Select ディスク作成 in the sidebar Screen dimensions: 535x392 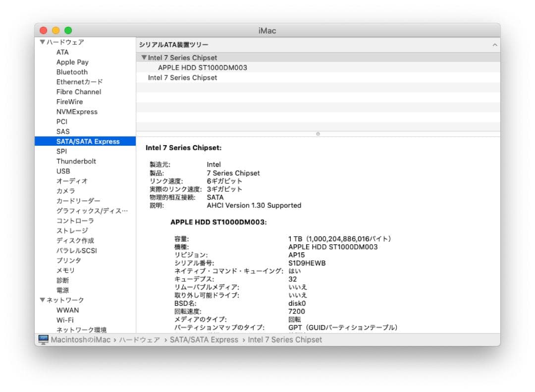75,240
